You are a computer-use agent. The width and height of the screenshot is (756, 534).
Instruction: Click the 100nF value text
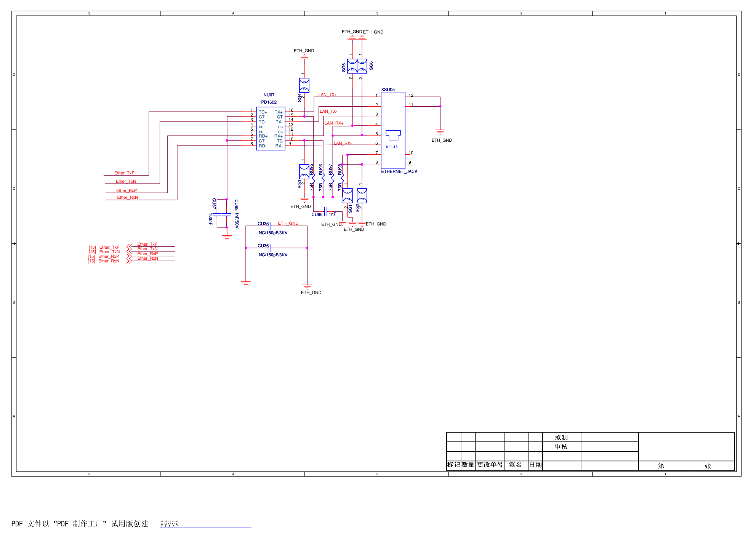[210, 219]
